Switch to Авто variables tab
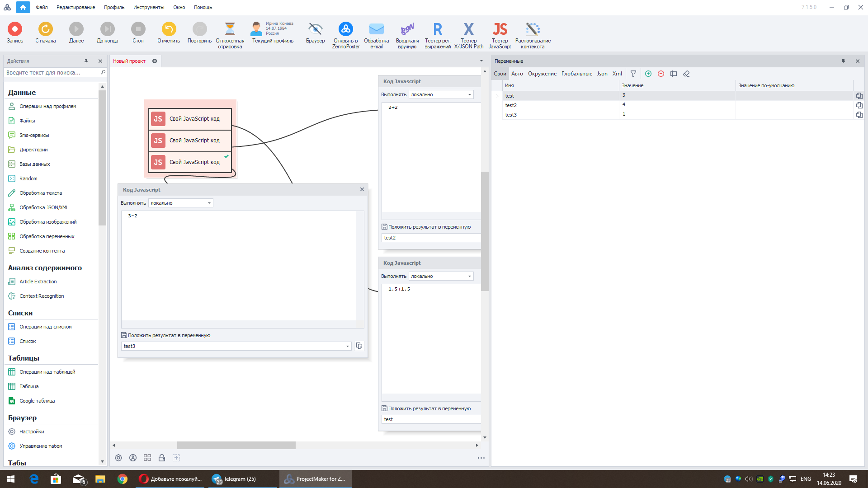Image resolution: width=868 pixels, height=488 pixels. tap(517, 74)
